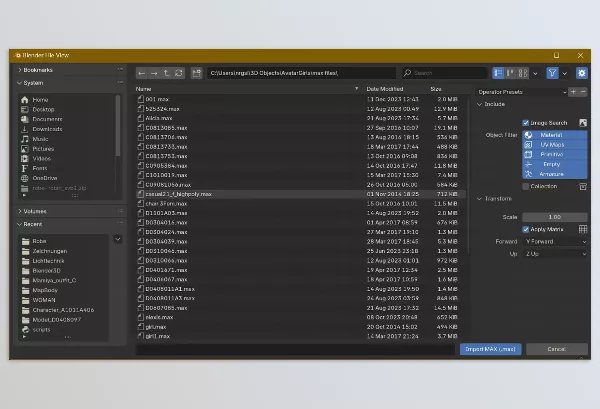Open Music in System list
The width and height of the screenshot is (600, 409).
pyautogui.click(x=67, y=139)
